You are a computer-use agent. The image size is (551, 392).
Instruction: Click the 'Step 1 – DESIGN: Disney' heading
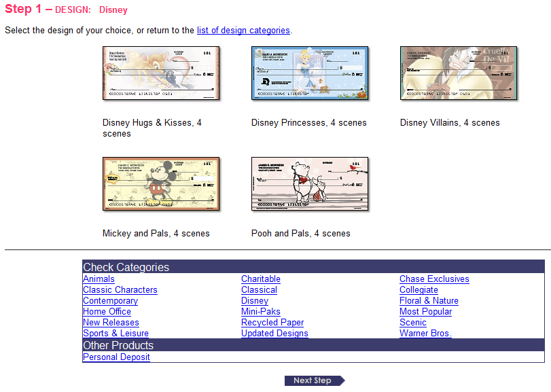pyautogui.click(x=66, y=9)
